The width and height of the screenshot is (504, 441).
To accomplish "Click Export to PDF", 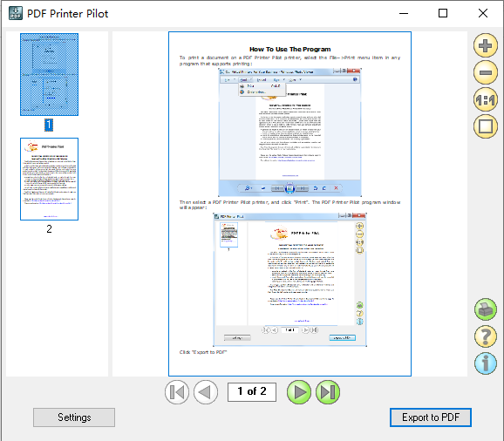I will click(431, 417).
